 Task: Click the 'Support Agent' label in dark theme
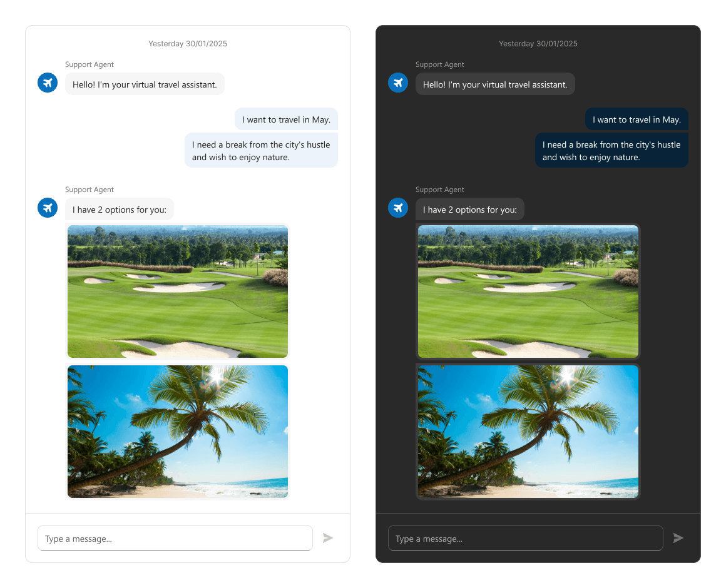(439, 64)
